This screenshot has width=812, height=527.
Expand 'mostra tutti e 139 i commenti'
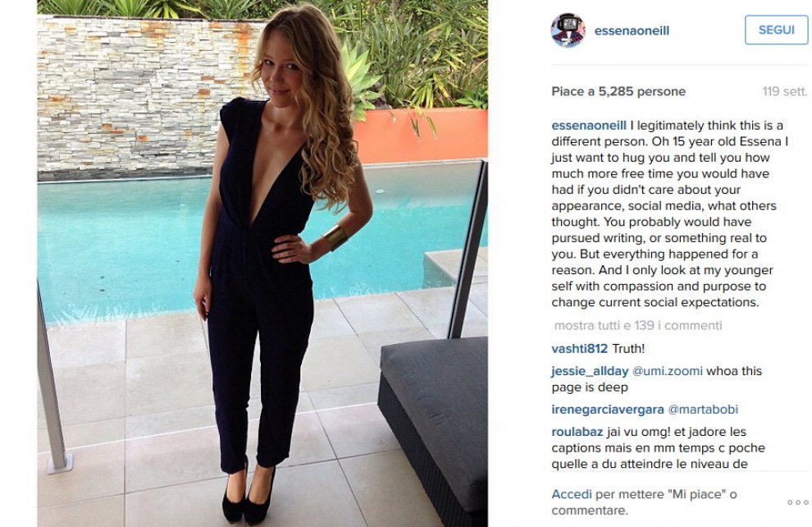pos(638,325)
